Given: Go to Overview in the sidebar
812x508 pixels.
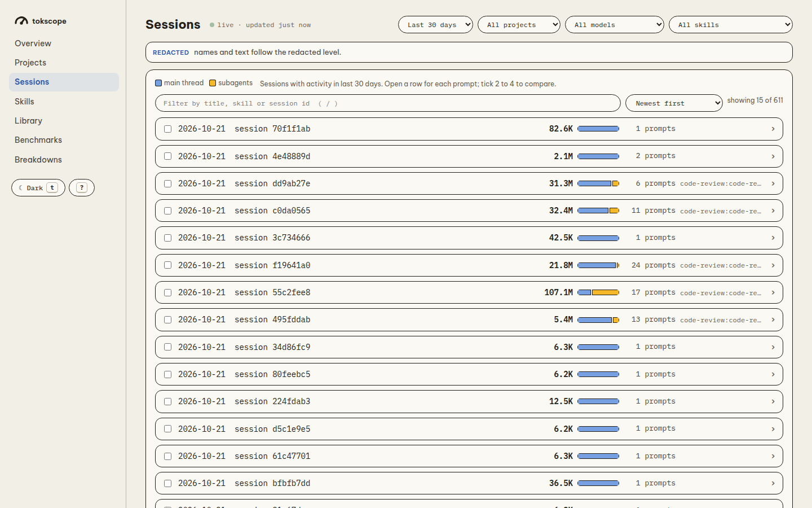Looking at the screenshot, I should 64,43.
